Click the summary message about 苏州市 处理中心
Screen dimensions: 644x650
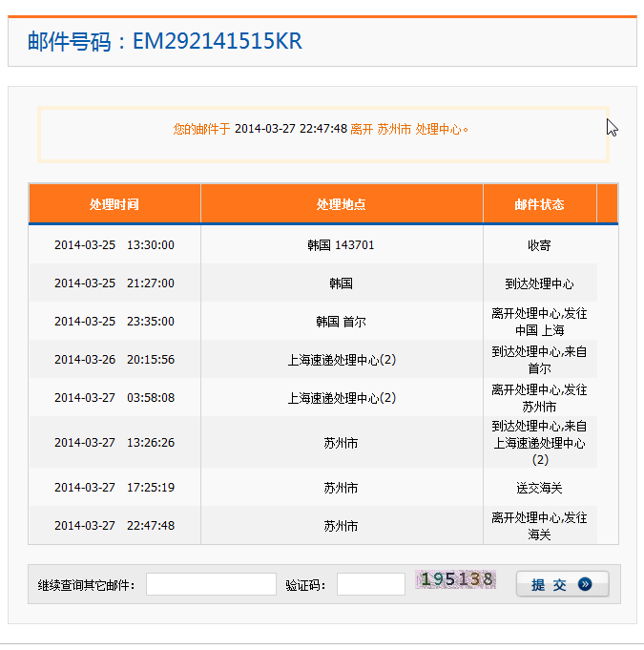[321, 129]
